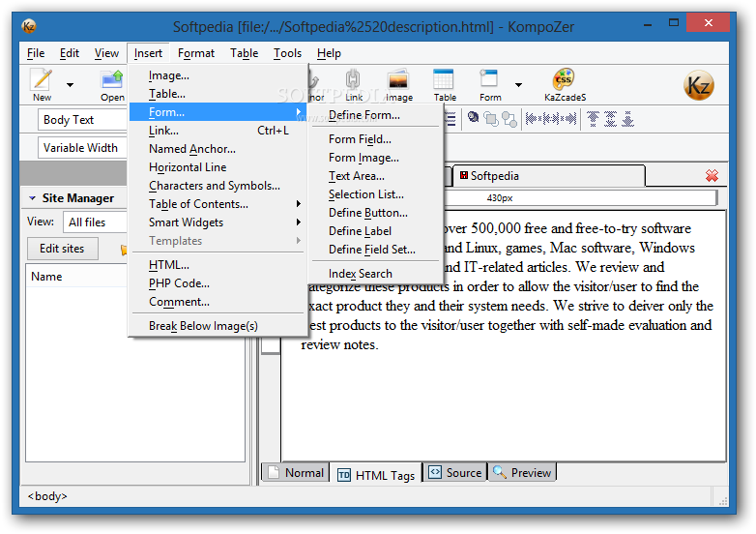Choose Selection List... in submenu
756x534 pixels.
point(376,194)
